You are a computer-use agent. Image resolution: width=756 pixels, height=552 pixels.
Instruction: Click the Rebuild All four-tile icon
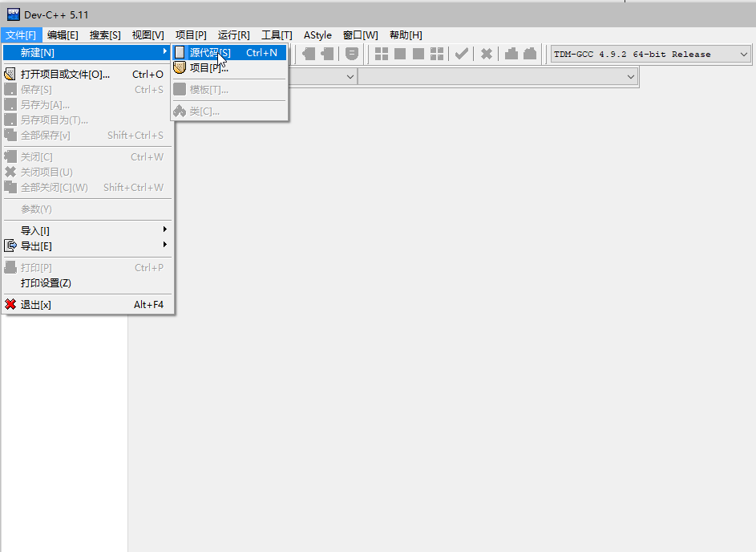tap(437, 54)
